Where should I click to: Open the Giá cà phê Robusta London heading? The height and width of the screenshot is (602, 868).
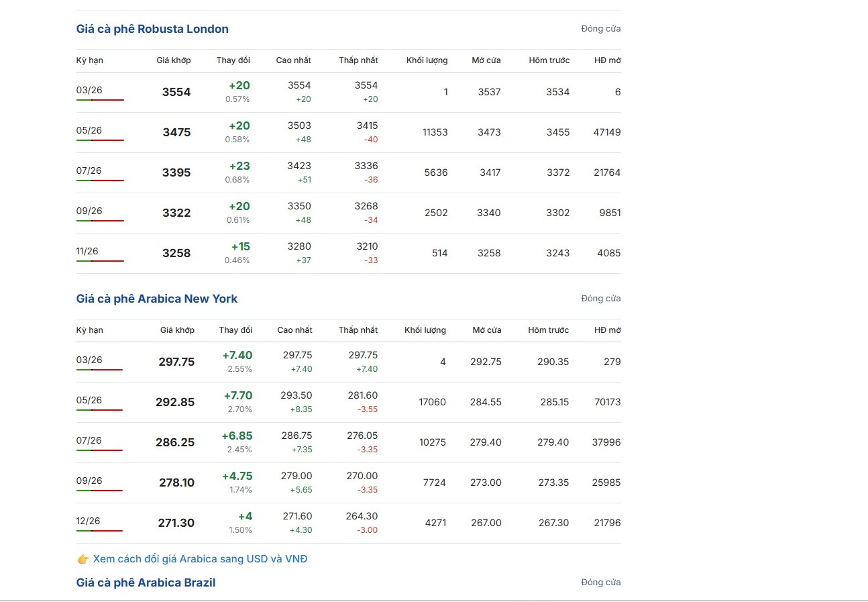pyautogui.click(x=152, y=29)
